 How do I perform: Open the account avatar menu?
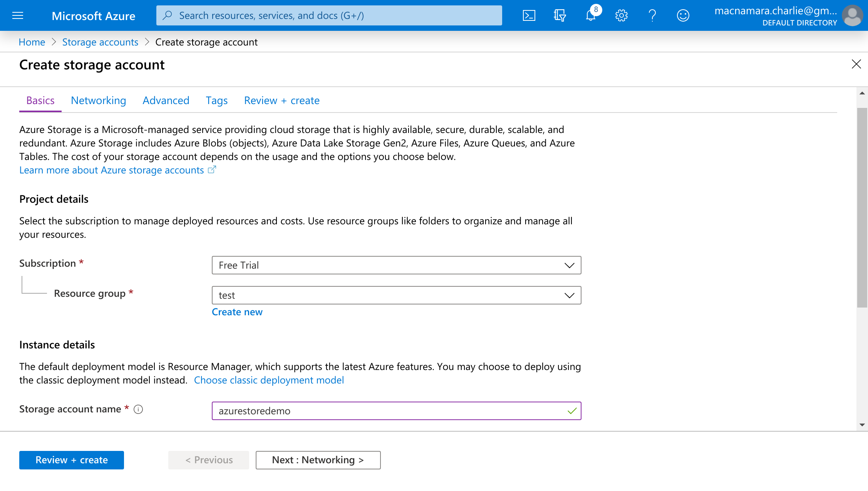point(852,15)
